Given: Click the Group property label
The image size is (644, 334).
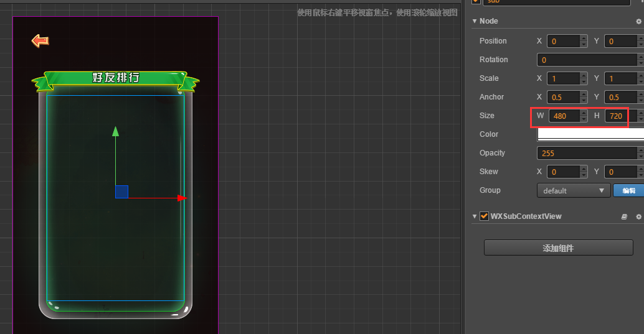Looking at the screenshot, I should 490,190.
